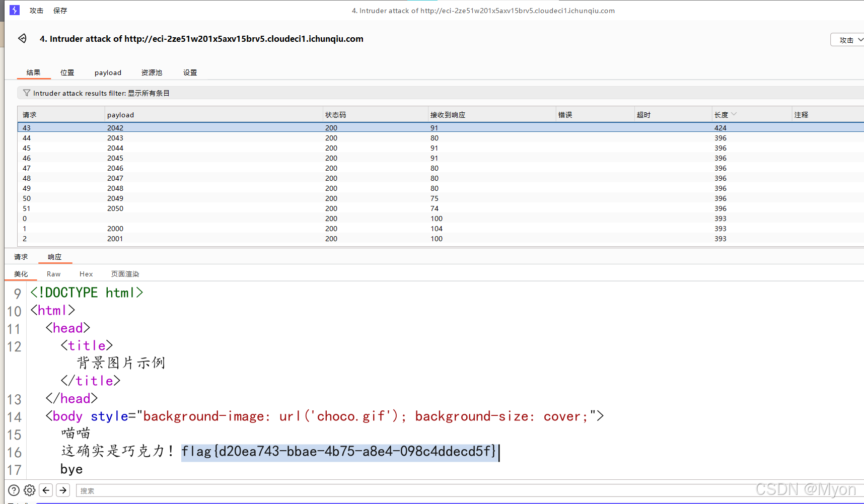
Task: Switch to the 结果 tab
Action: point(34,73)
